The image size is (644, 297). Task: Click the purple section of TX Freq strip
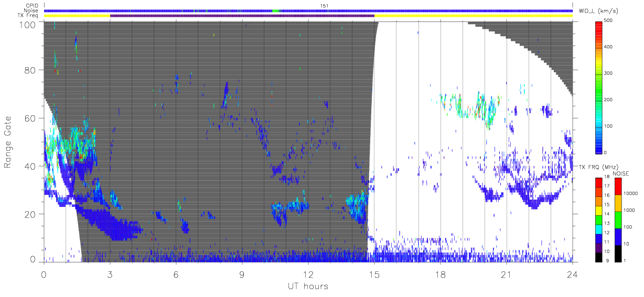pos(242,16)
